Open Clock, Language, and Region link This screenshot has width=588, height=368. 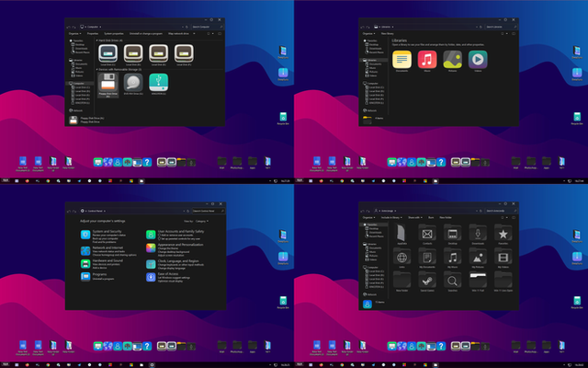click(x=178, y=261)
